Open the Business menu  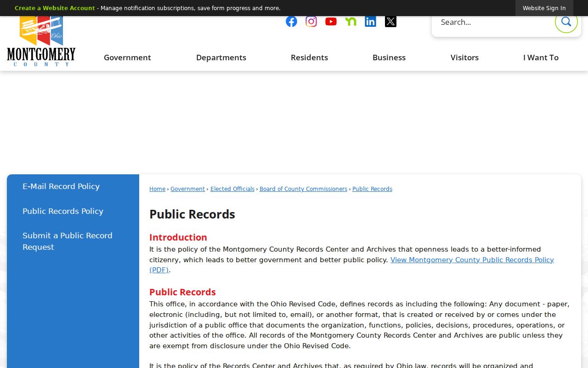tap(389, 57)
